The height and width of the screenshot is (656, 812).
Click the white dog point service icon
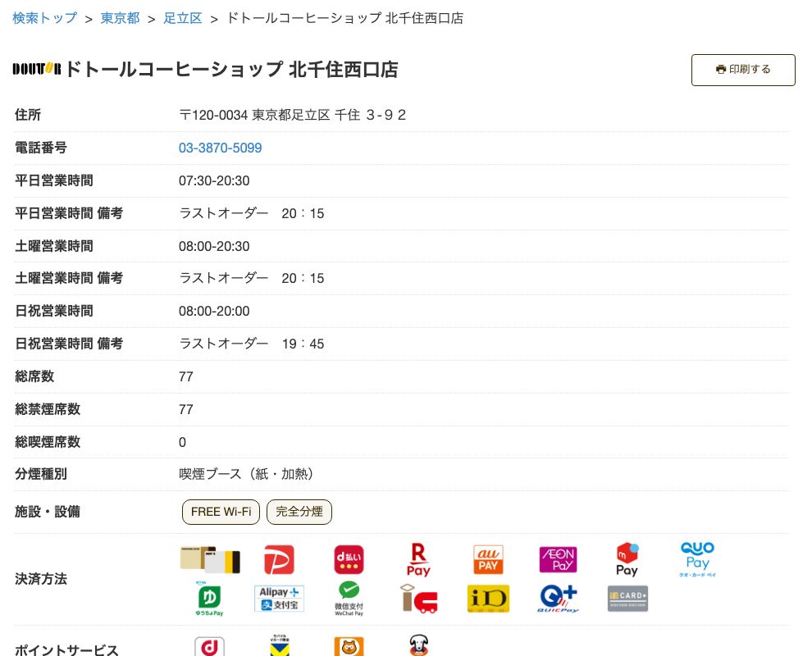click(418, 645)
